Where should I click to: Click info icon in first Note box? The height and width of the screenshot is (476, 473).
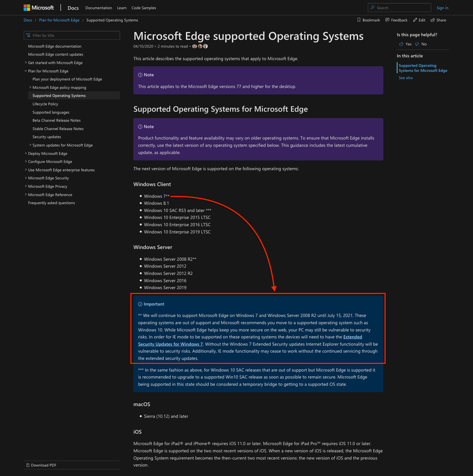[x=140, y=75]
